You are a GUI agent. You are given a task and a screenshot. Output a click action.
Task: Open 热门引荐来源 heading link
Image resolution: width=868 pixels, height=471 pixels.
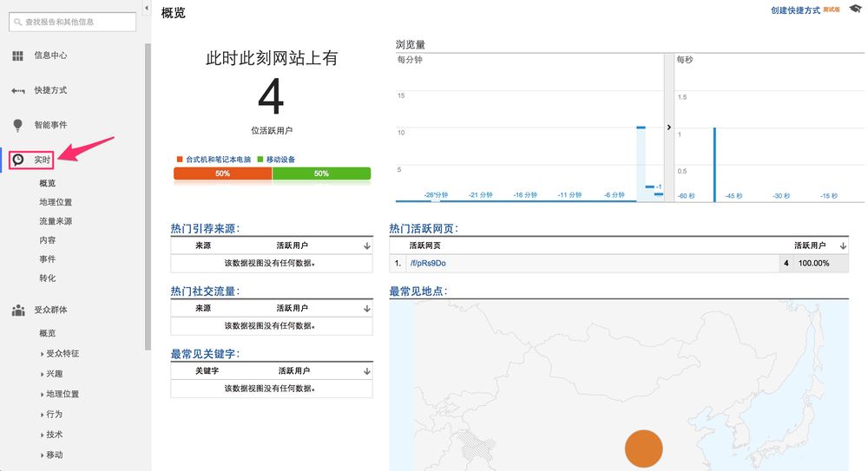(x=205, y=229)
